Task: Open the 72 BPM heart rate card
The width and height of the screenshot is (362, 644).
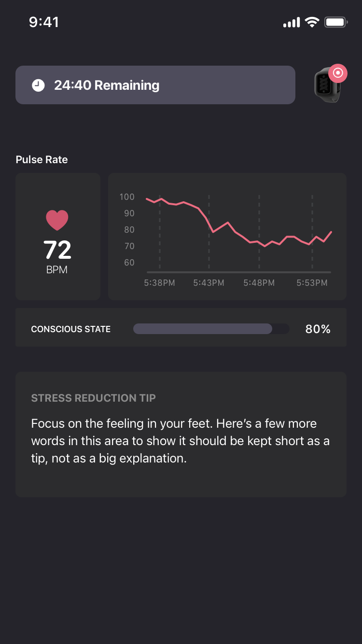Action: coord(58,237)
